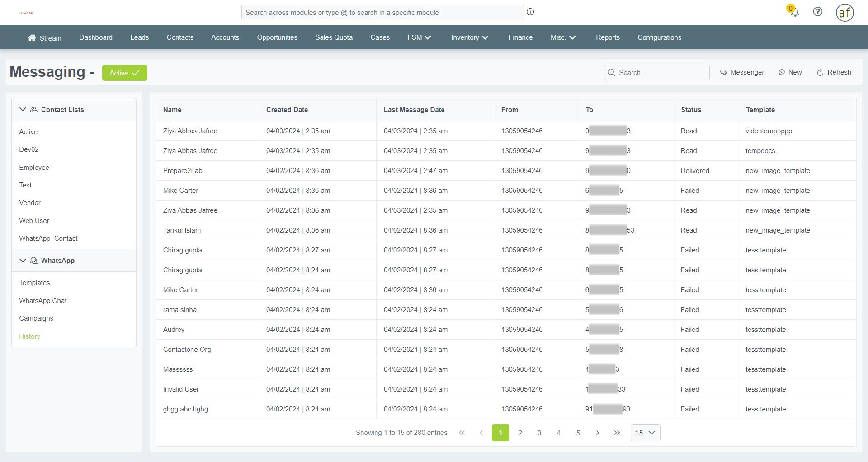Open the page size dropdown
The height and width of the screenshot is (462, 868).
[645, 433]
